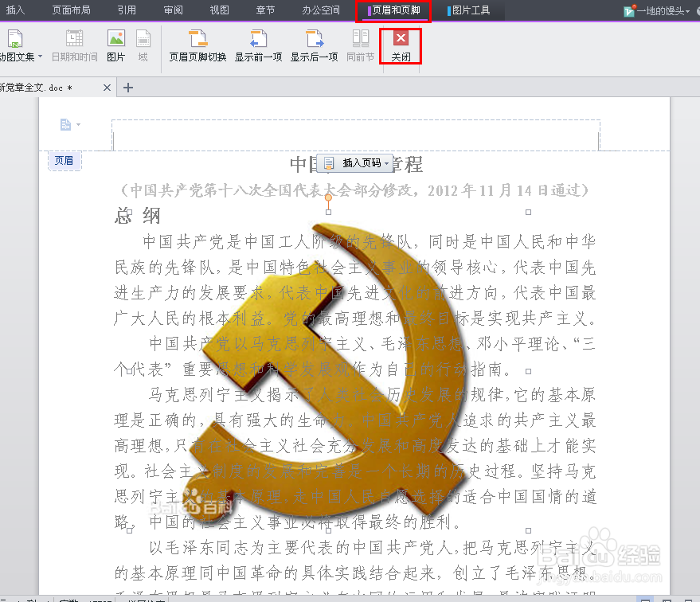Image resolution: width=700 pixels, height=602 pixels.
Task: Click the 图文集 gallery icon
Action: click(14, 40)
